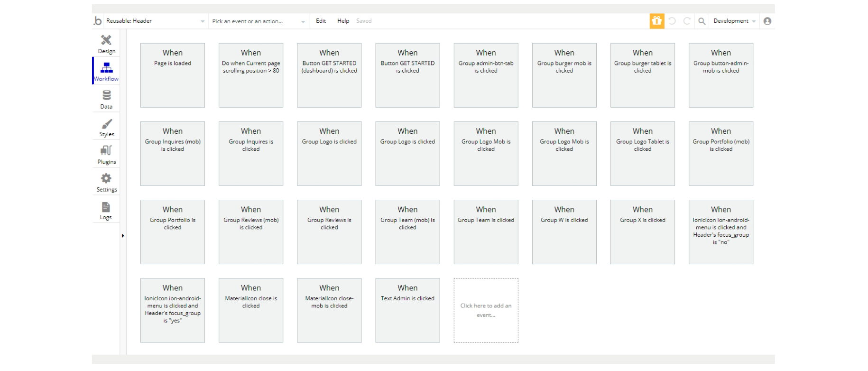Open the 'Group X is clicked' event

pos(643,232)
